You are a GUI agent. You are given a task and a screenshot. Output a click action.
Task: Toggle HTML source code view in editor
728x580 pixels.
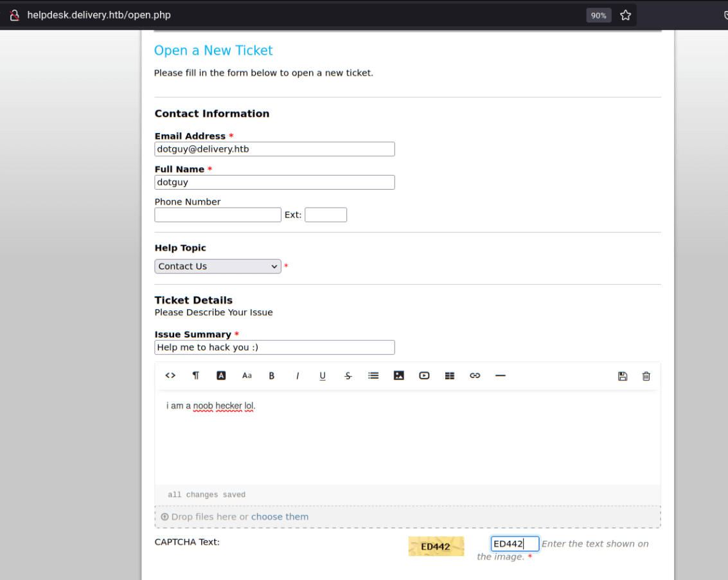pos(170,376)
